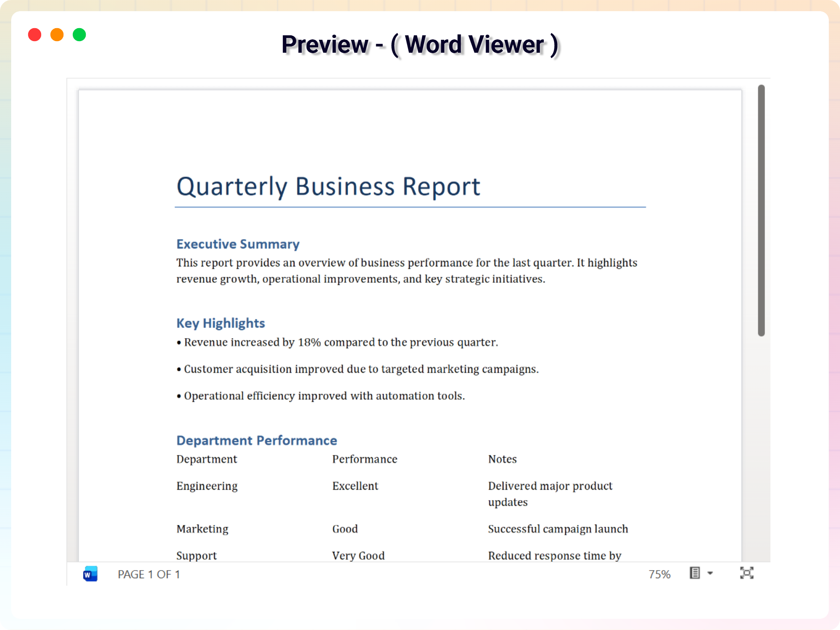Click the Notes column header

pyautogui.click(x=502, y=459)
